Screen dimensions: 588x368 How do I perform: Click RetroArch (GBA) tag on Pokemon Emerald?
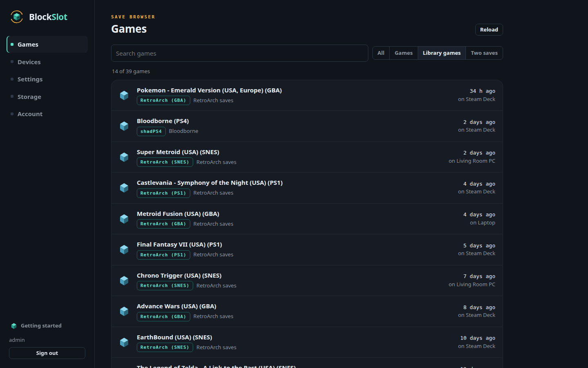163,101
